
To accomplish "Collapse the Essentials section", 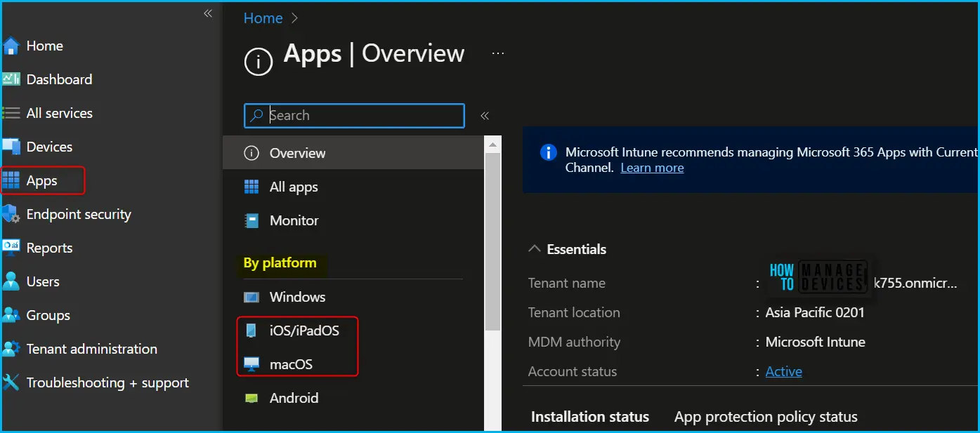I will pyautogui.click(x=535, y=248).
